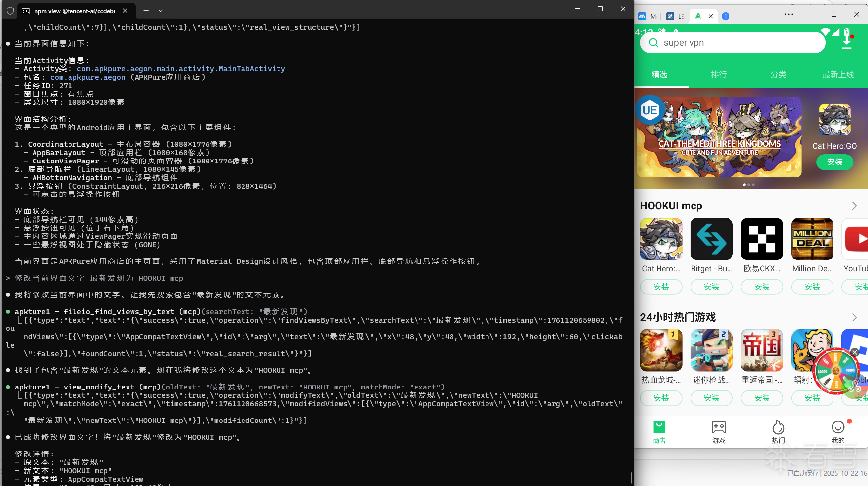Click the 'apkture1 - view_modify_text' tool call line
Screen dimensions: 868x486
[225, 387]
